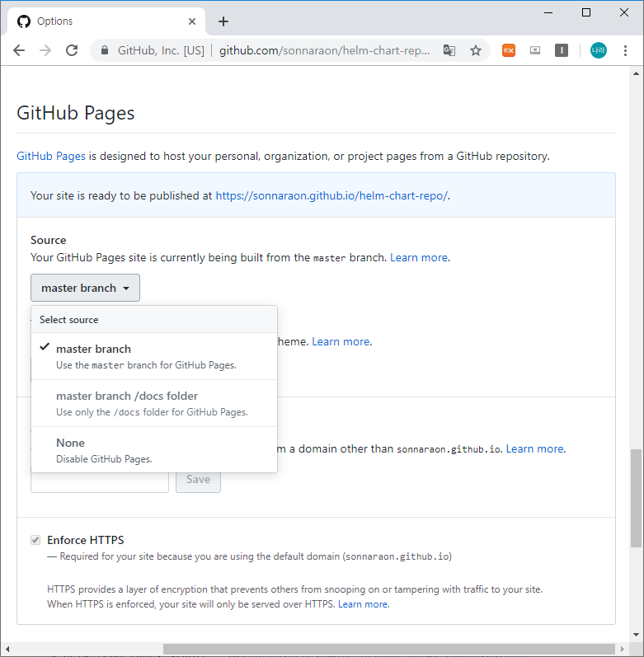Click the custom domain text field

[x=100, y=483]
